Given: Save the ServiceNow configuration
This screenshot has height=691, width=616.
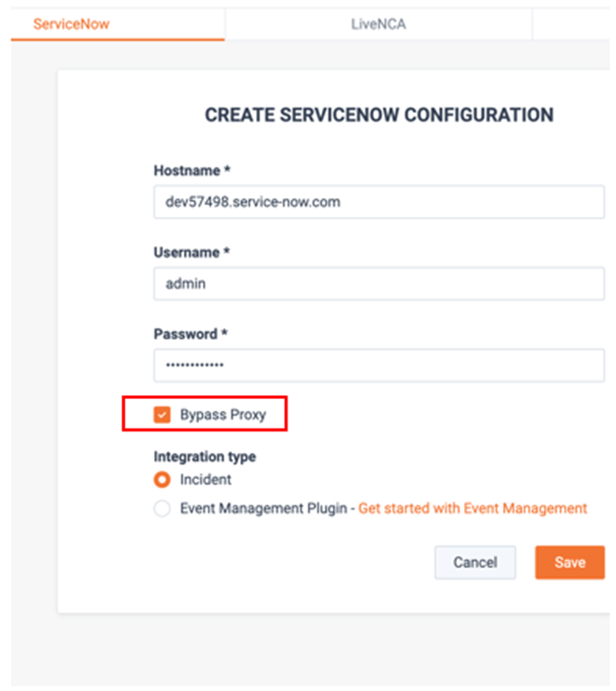Looking at the screenshot, I should [x=569, y=562].
